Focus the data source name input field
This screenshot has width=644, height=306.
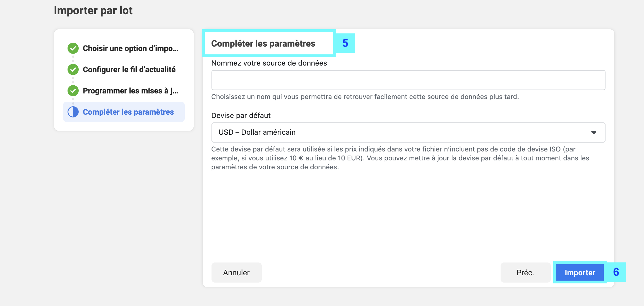tap(408, 80)
